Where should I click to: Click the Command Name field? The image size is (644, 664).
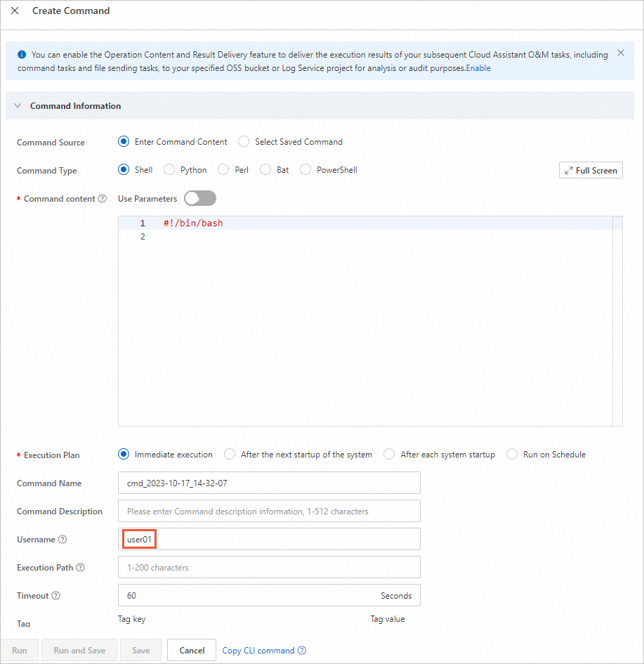[x=269, y=483]
